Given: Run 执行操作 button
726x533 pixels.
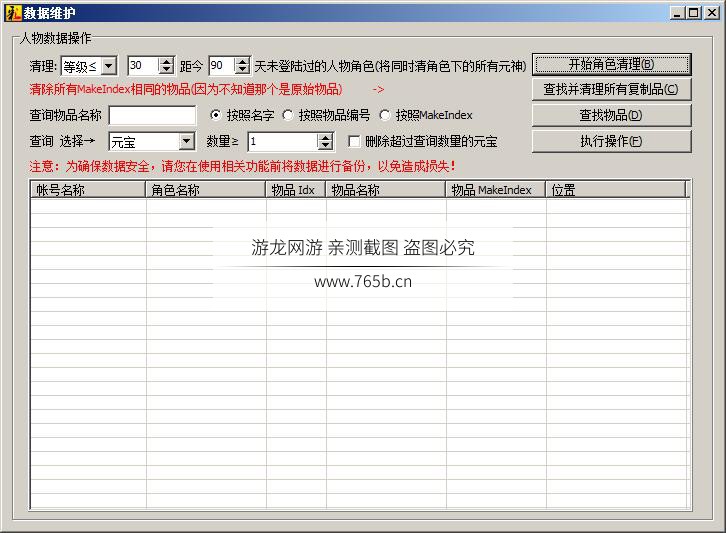Looking at the screenshot, I should coord(611,141).
